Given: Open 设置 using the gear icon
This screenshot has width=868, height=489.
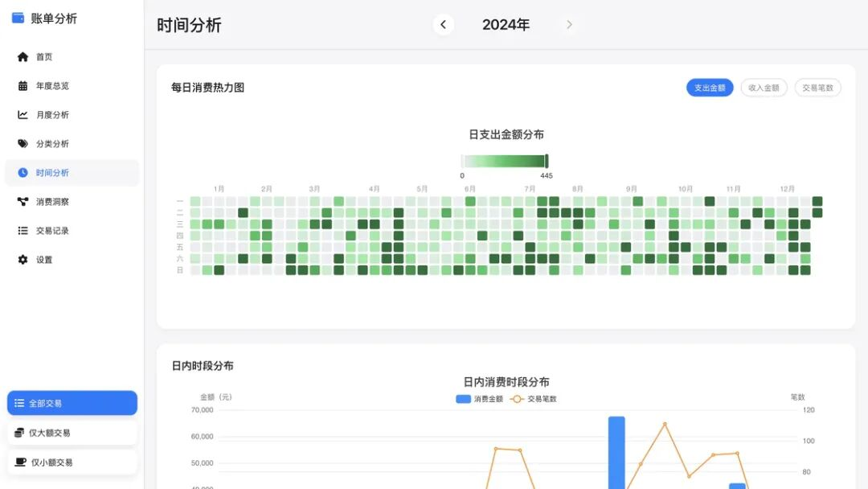Looking at the screenshot, I should point(23,260).
